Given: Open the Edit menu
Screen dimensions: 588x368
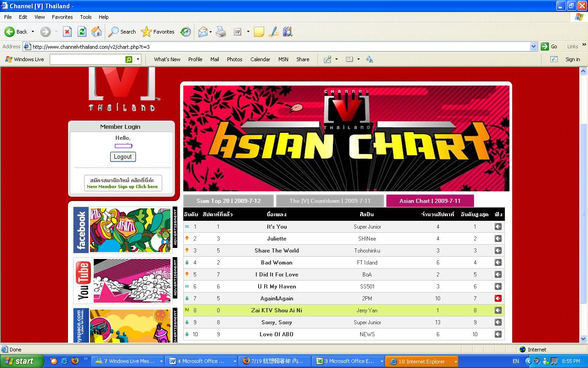Looking at the screenshot, I should (x=23, y=17).
